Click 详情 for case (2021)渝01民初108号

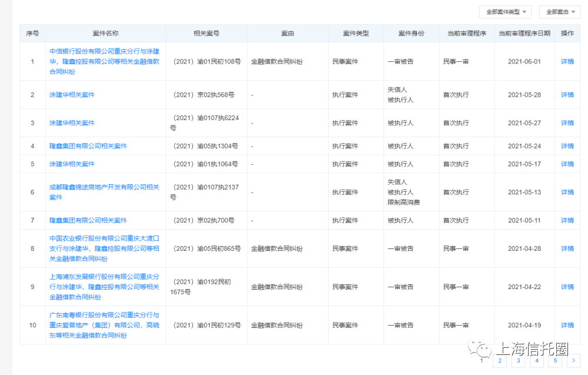pyautogui.click(x=567, y=61)
